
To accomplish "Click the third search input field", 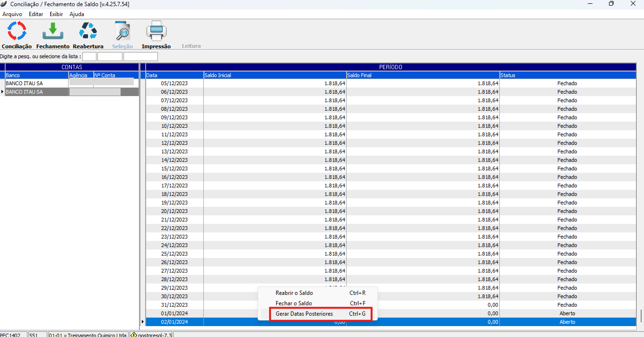I will 140,57.
